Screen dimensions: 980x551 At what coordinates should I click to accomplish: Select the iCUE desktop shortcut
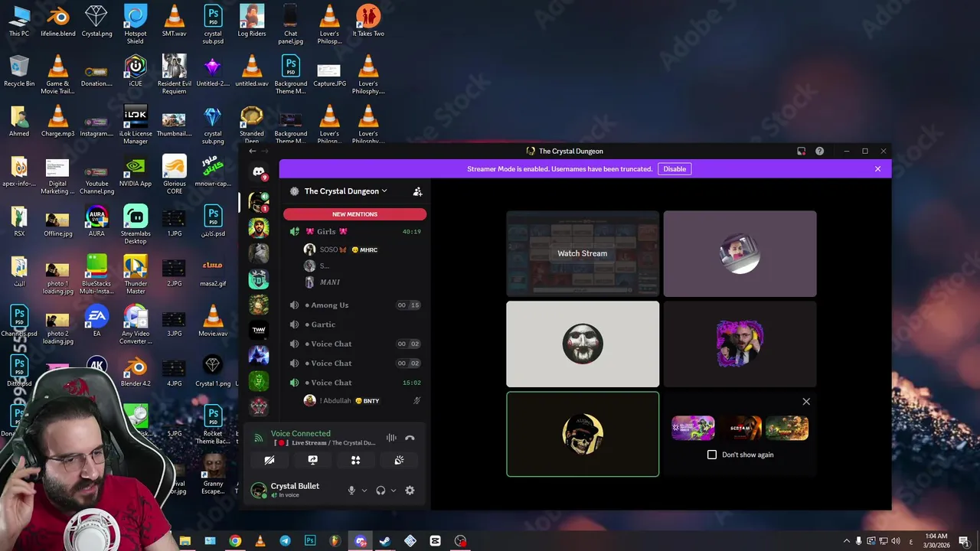point(136,71)
